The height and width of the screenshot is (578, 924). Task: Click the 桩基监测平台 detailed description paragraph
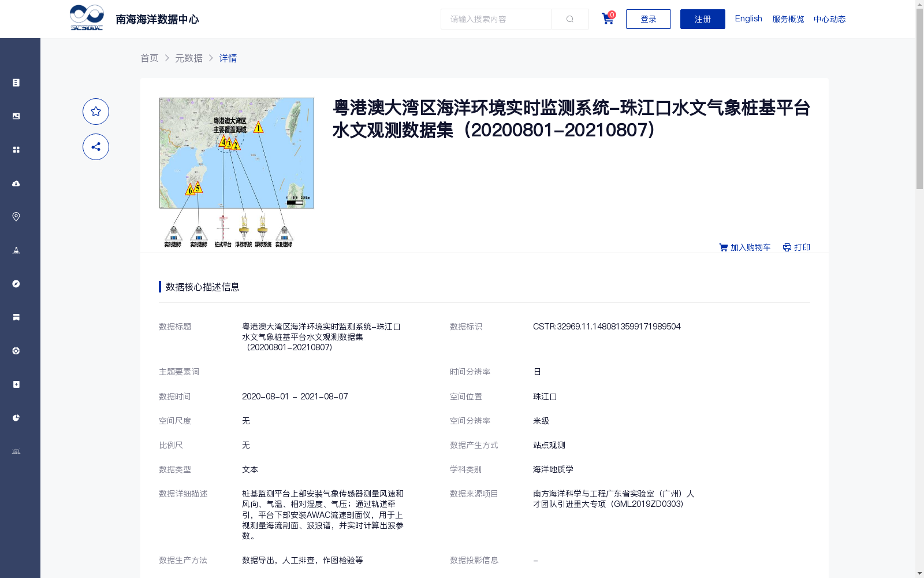point(323,514)
